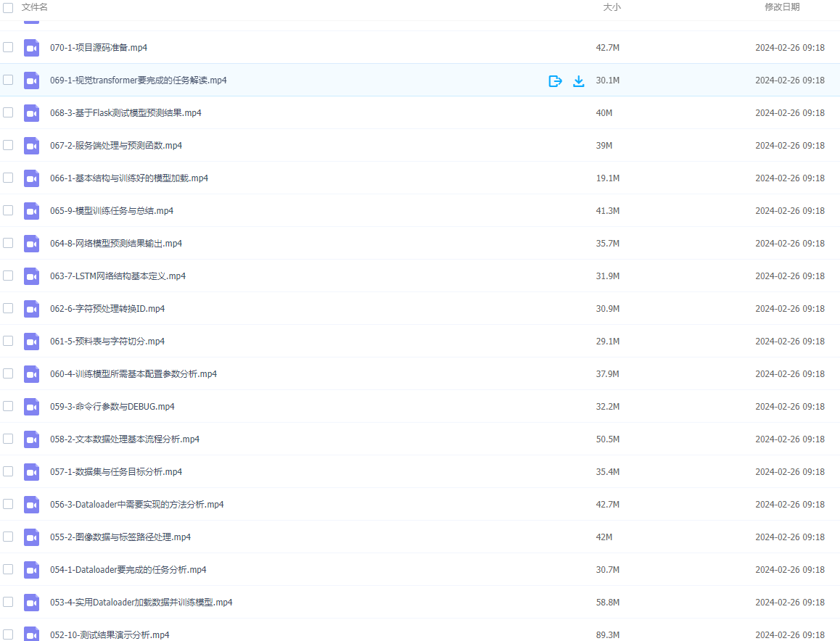Sort files by 修改日期 column

click(782, 7)
